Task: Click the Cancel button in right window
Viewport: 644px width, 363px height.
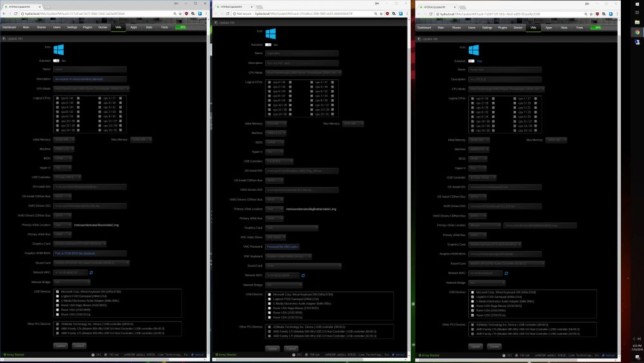Action: [x=495, y=346]
